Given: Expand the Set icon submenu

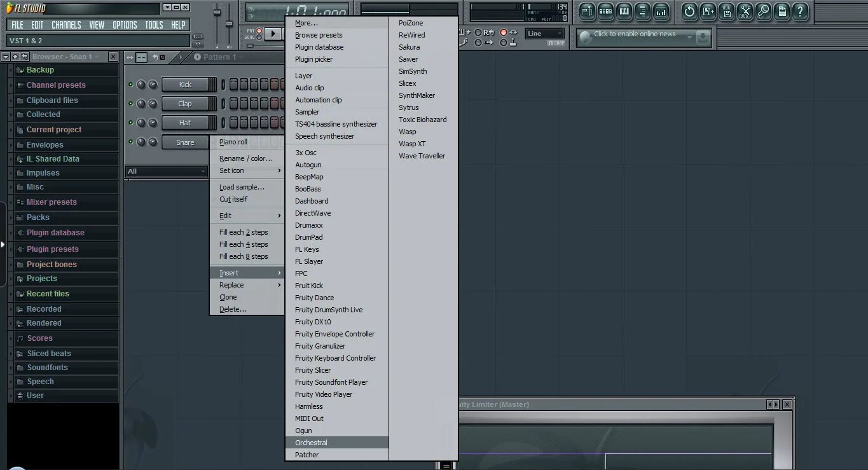Looking at the screenshot, I should coord(247,170).
